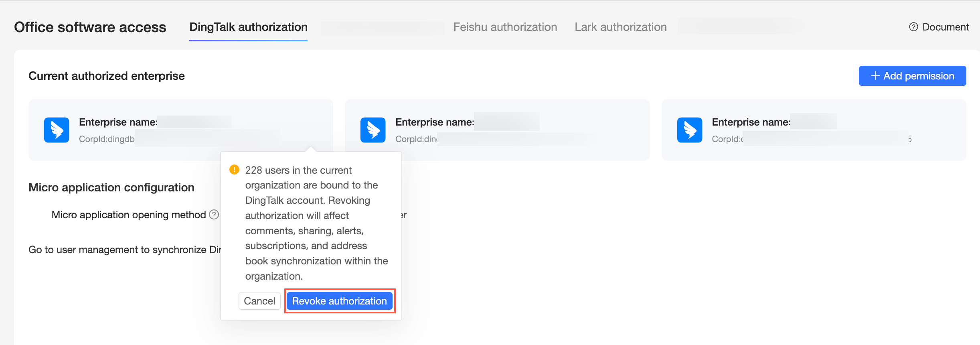Image resolution: width=980 pixels, height=345 pixels.
Task: Click the third card's Enterprise name label
Action: [751, 122]
